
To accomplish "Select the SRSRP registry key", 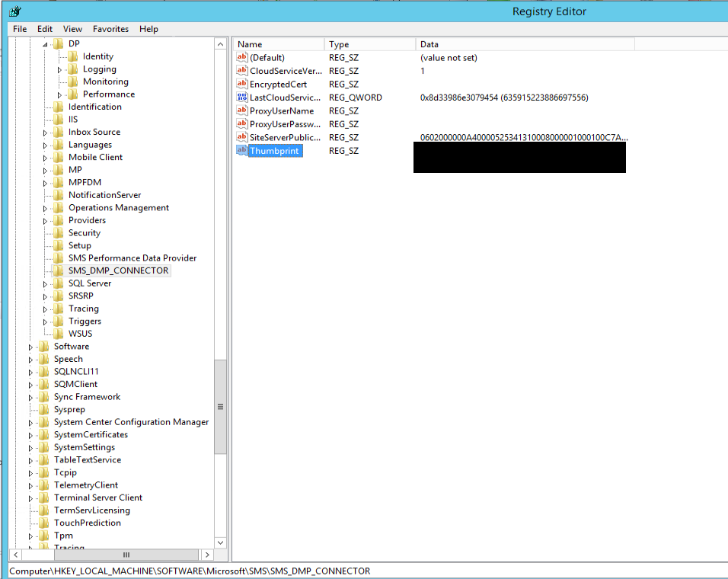I will coord(81,296).
